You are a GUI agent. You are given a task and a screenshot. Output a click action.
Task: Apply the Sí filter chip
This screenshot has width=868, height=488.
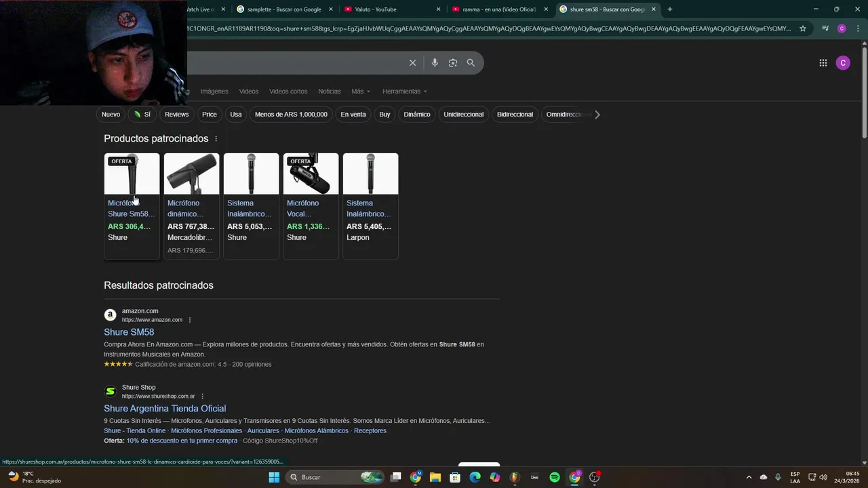(x=142, y=115)
